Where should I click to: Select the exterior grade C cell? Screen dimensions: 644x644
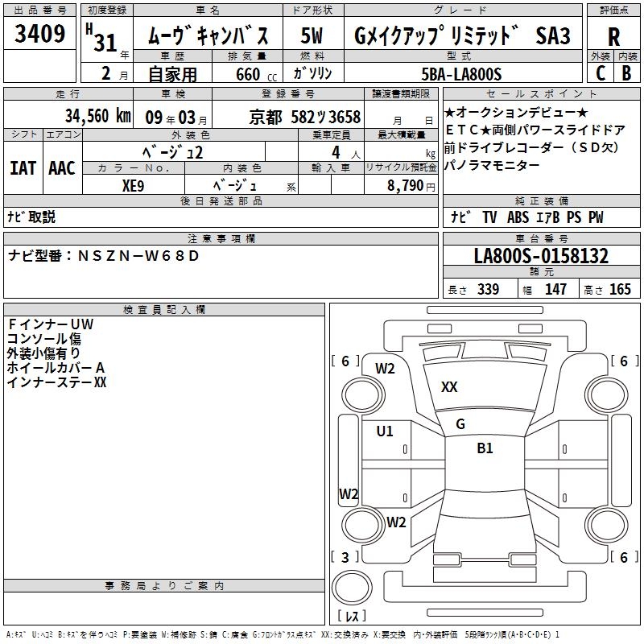point(600,72)
